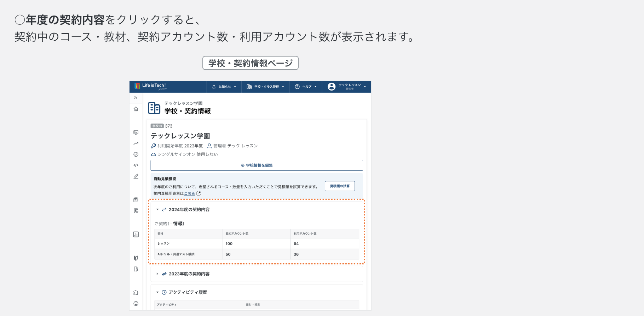Image resolution: width=644 pixels, height=316 pixels.
Task: Open the テック レッスン account dropdown
Action: [347, 87]
